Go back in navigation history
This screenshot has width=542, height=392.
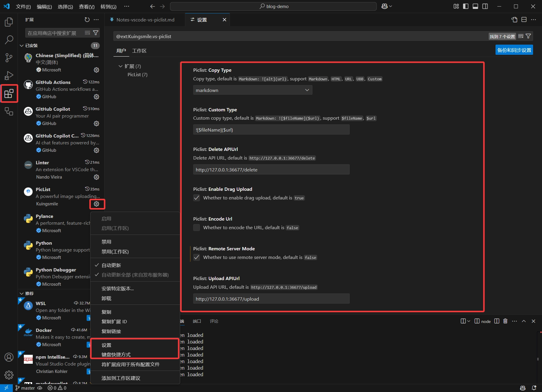(x=152, y=6)
